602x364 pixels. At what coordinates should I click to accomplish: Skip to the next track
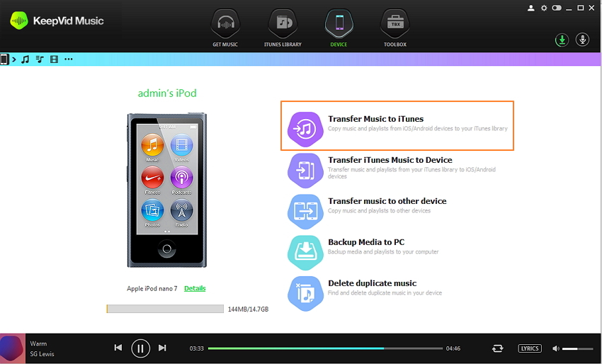click(162, 348)
